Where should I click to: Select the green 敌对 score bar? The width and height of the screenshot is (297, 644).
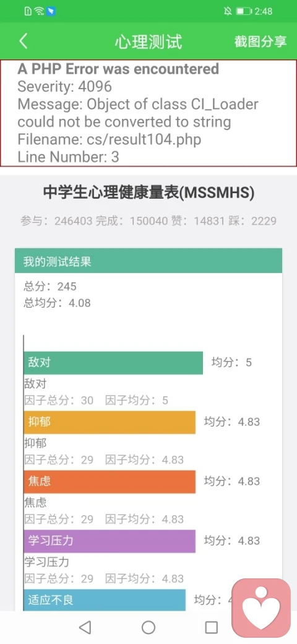[x=113, y=363]
